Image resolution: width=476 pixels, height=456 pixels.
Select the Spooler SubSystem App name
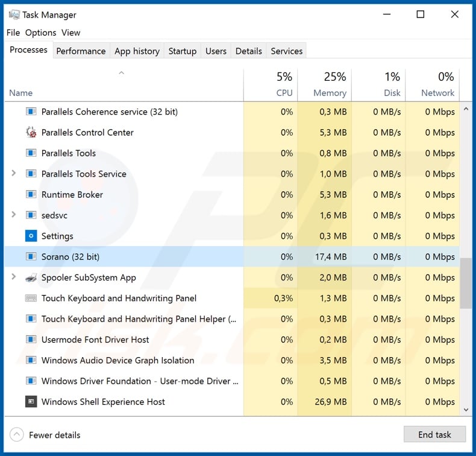coord(89,277)
